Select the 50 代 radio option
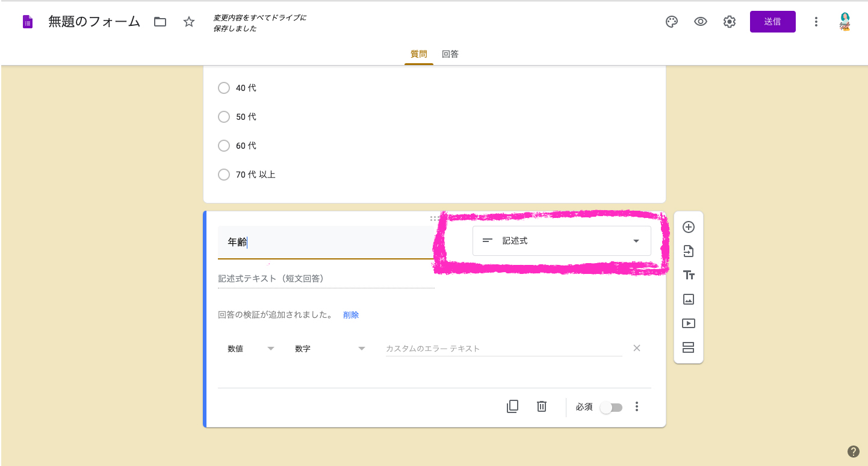The width and height of the screenshot is (868, 466). pyautogui.click(x=224, y=117)
